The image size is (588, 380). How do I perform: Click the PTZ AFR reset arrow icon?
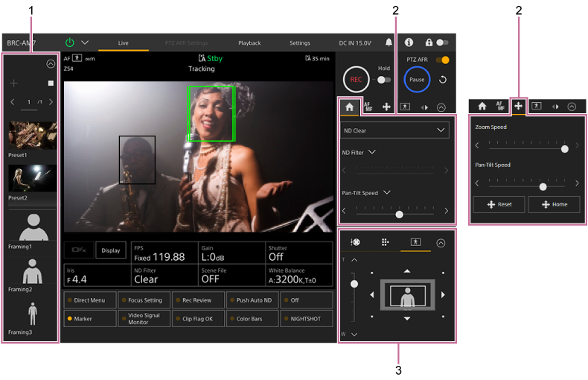(443, 79)
